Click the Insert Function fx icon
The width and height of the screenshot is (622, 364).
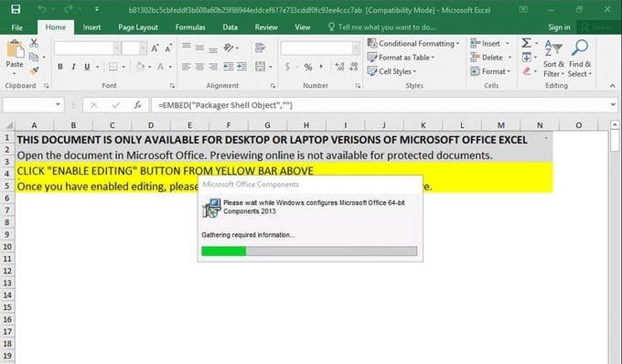tap(137, 105)
